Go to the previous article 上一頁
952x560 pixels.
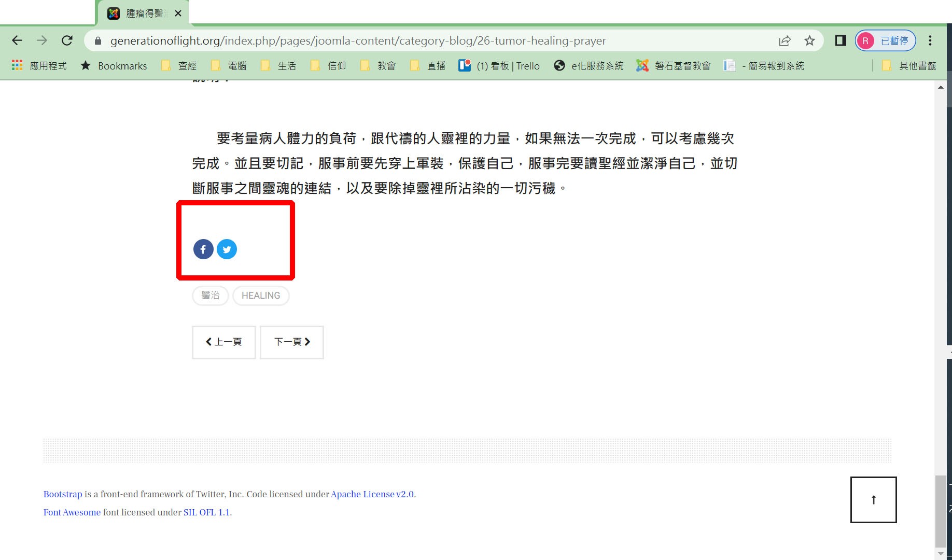pos(224,342)
